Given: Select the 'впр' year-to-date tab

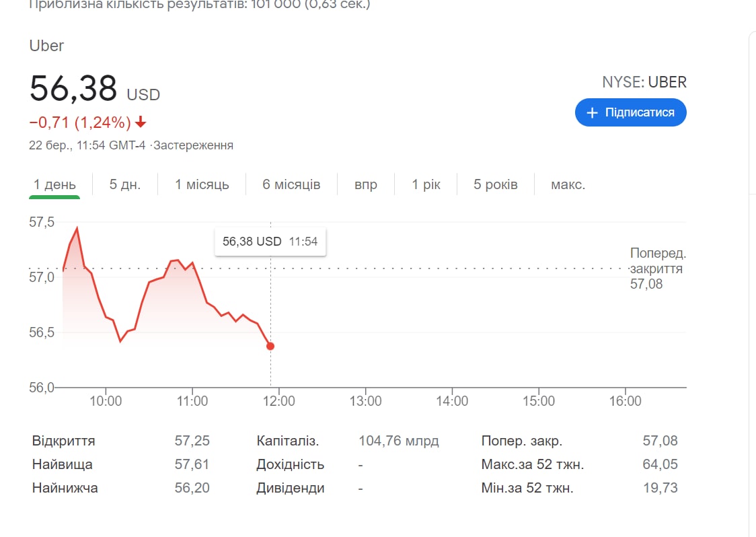Looking at the screenshot, I should 366,184.
